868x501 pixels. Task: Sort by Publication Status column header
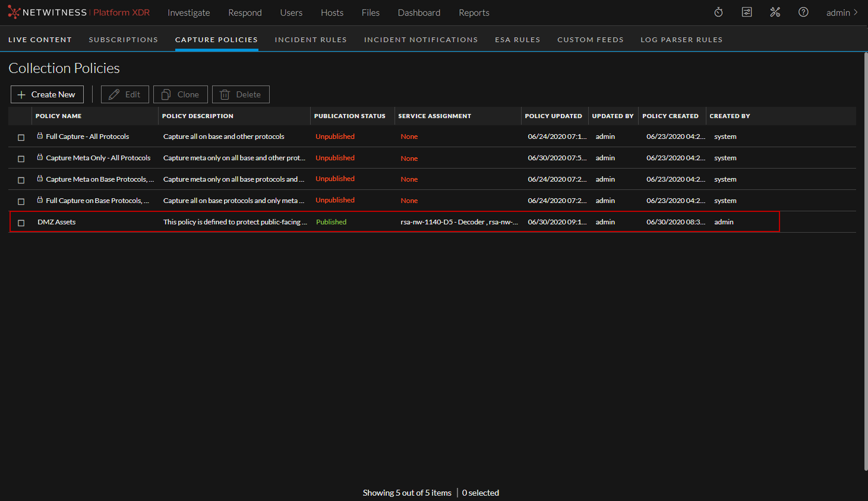[x=349, y=116]
